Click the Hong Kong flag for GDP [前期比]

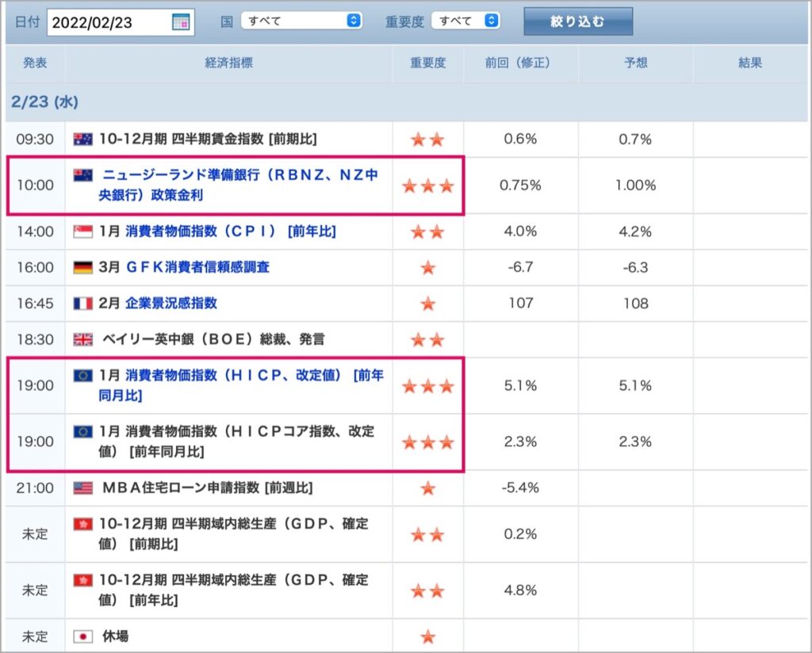point(82,524)
